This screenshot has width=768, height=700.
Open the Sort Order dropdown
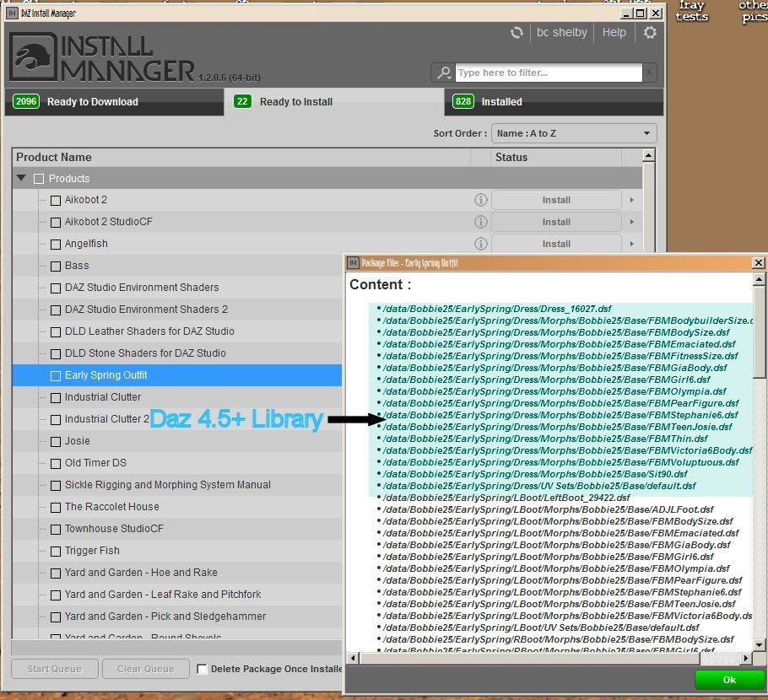574,133
